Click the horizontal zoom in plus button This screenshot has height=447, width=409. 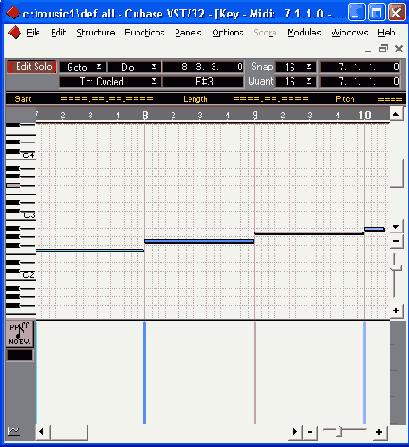[379, 432]
